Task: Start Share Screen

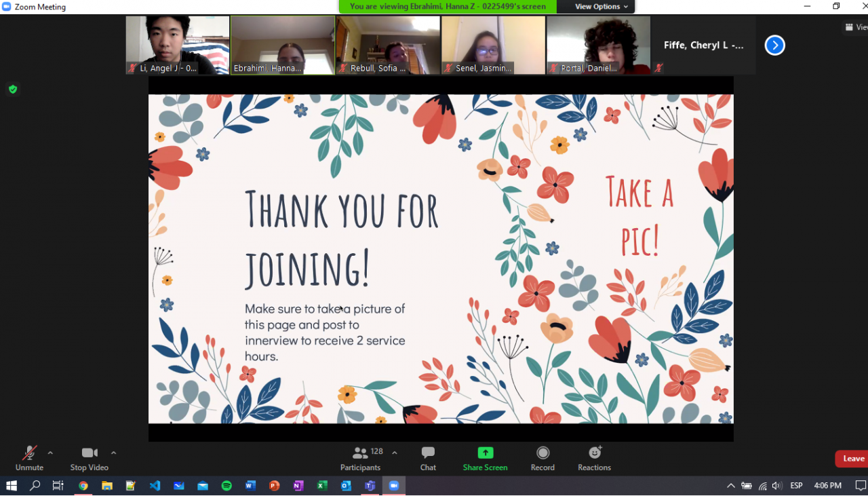Action: (x=485, y=458)
